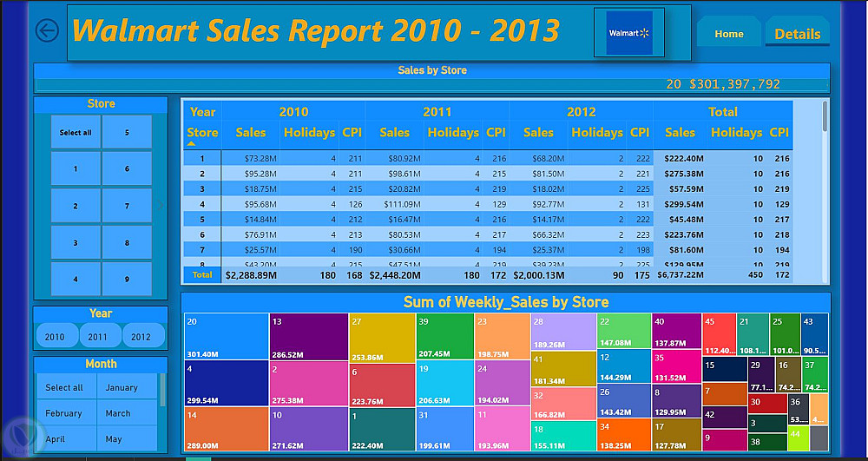Click the 2011 year column header
The height and width of the screenshot is (461, 868).
point(437,112)
